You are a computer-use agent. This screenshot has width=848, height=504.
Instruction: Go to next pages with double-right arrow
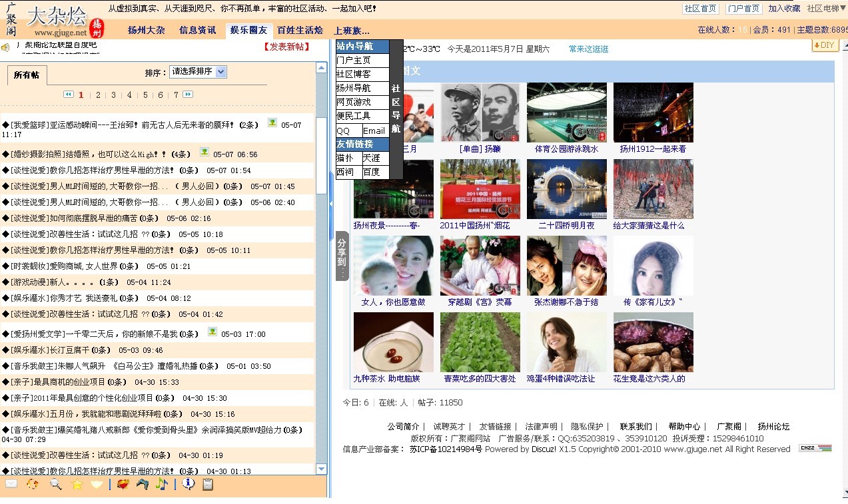click(x=188, y=95)
